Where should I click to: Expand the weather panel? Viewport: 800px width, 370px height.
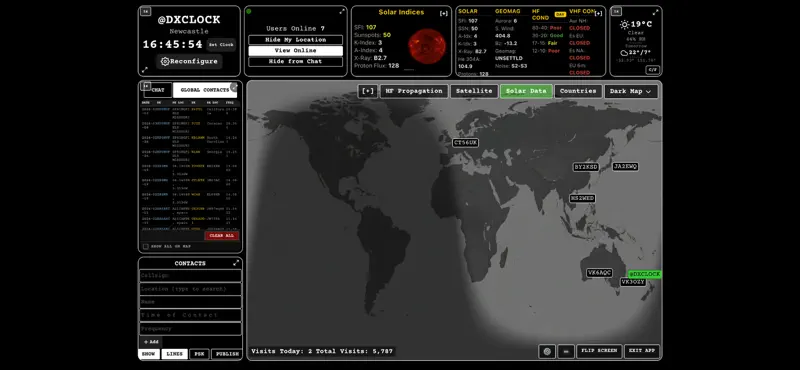pos(656,12)
